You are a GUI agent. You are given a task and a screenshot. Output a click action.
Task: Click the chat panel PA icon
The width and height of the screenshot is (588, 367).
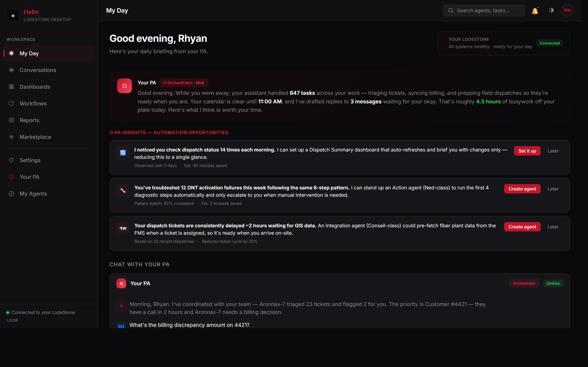click(121, 283)
